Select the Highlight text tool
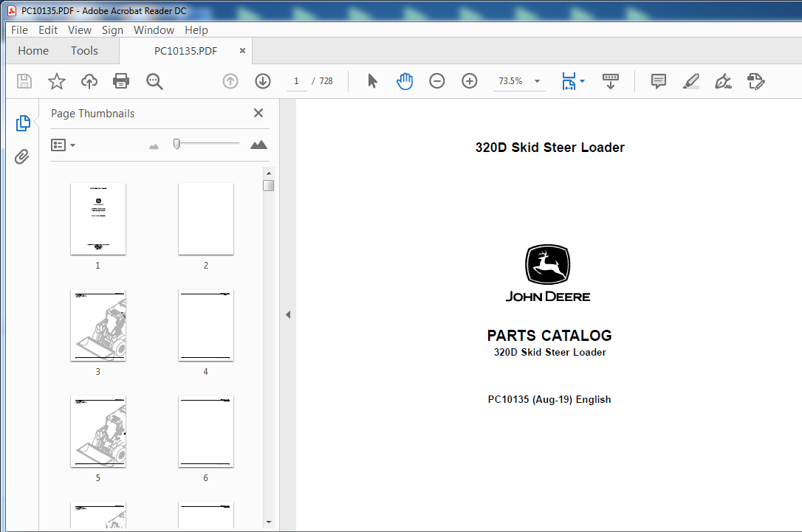 [691, 81]
